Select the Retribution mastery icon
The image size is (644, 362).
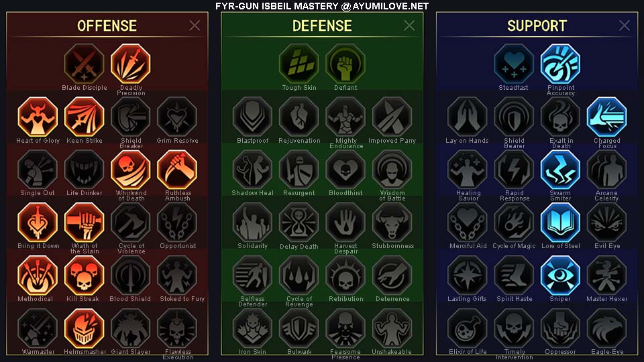point(345,276)
